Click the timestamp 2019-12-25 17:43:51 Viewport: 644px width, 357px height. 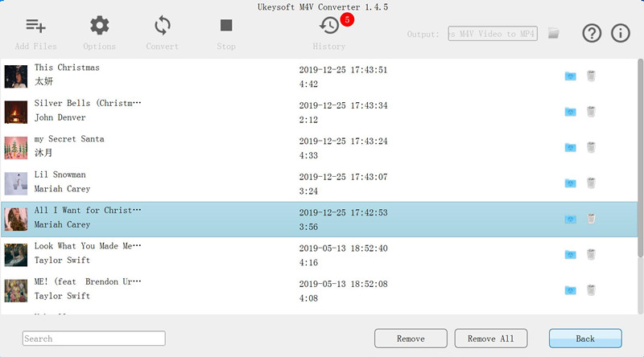343,70
